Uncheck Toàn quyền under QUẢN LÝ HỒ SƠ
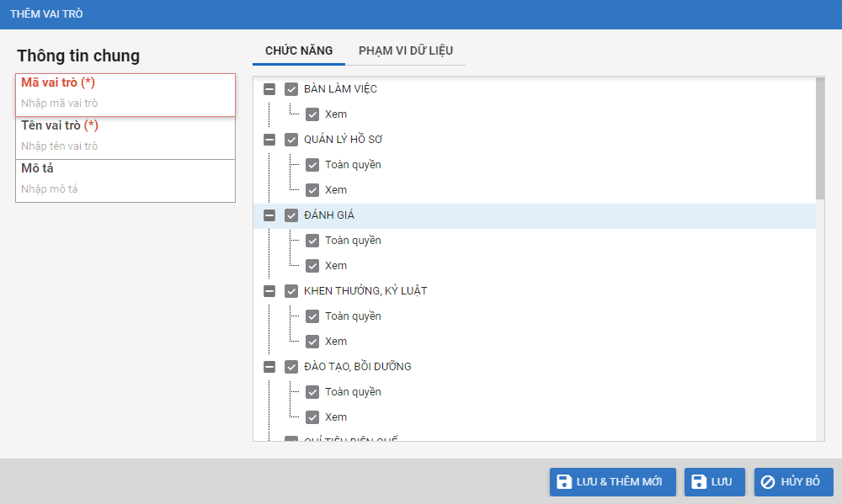This screenshot has height=504, width=842. point(312,165)
